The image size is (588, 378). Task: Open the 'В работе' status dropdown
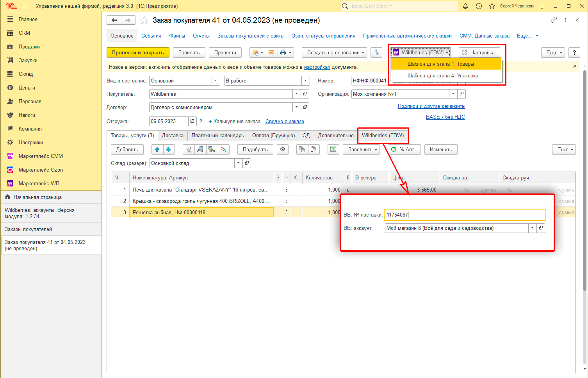[x=305, y=81]
